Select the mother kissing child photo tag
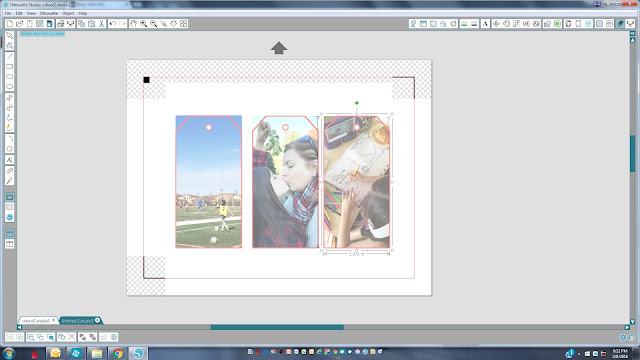 point(285,182)
